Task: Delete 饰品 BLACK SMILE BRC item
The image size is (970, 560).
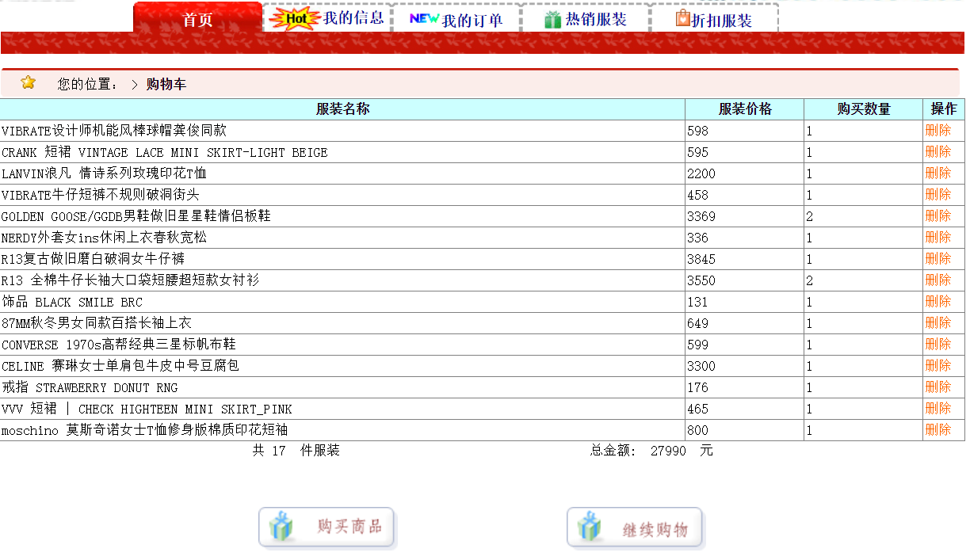Action: pos(938,302)
